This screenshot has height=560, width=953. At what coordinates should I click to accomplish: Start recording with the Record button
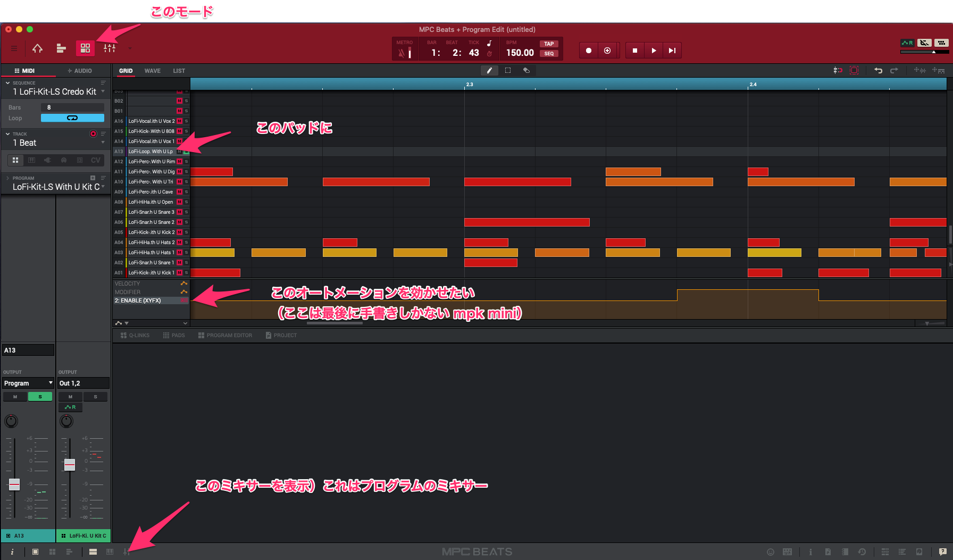[589, 51]
